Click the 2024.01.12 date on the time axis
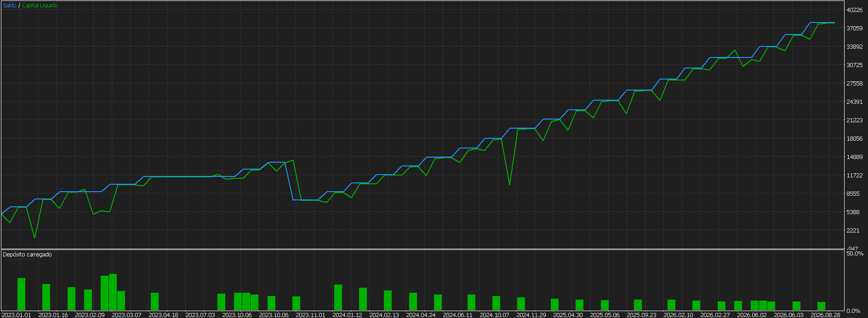The width and height of the screenshot is (868, 318). 348,315
